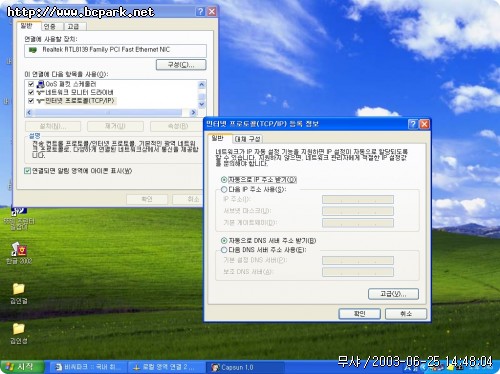Toggle show icon in notification area checkbox

[x=27, y=171]
